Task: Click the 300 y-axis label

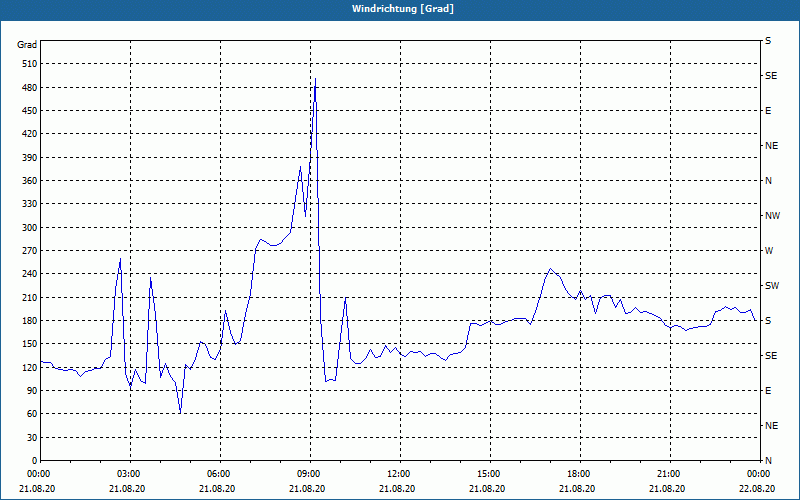Action: [x=30, y=228]
